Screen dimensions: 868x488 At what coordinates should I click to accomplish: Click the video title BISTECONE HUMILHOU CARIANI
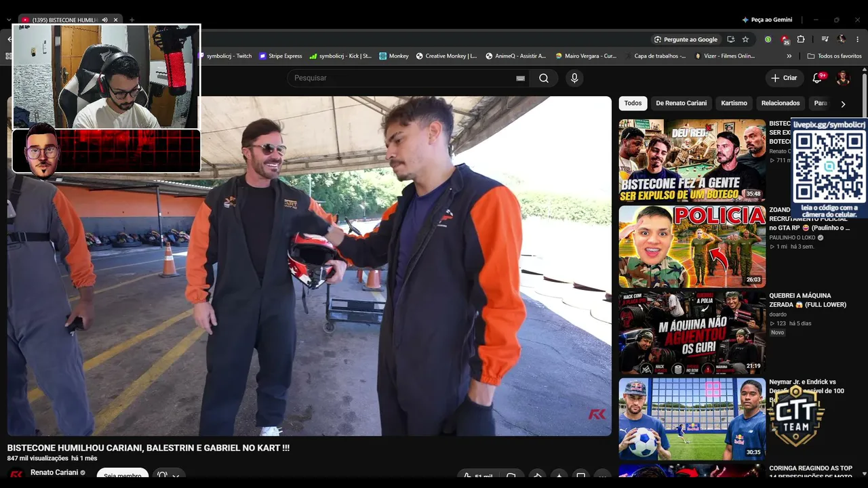pos(149,448)
